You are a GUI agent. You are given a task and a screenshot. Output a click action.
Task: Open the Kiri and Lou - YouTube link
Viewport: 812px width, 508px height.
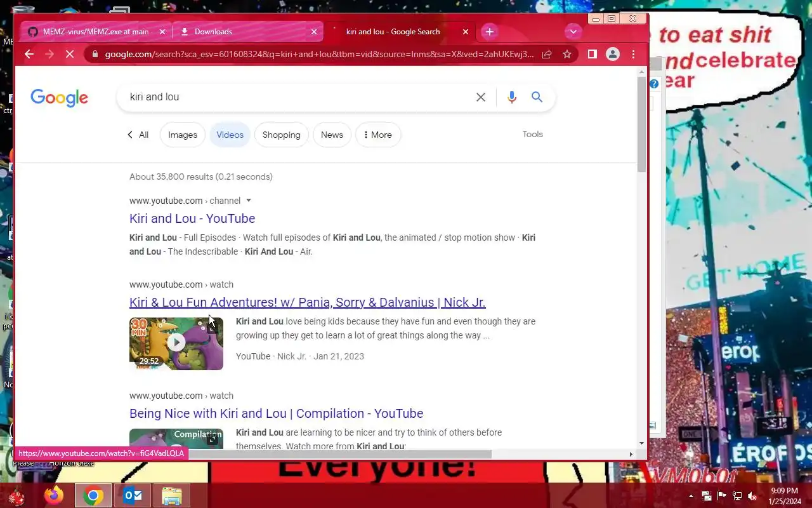pyautogui.click(x=192, y=218)
